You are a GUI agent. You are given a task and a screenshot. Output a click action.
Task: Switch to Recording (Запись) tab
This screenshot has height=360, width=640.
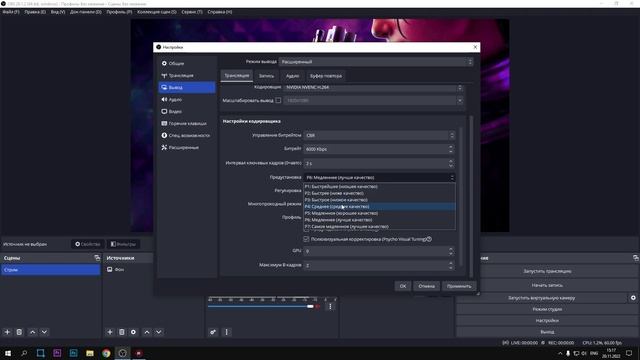click(266, 76)
